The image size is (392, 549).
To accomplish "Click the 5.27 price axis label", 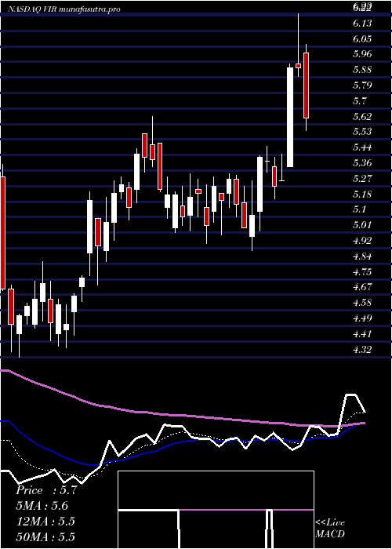I will (362, 178).
